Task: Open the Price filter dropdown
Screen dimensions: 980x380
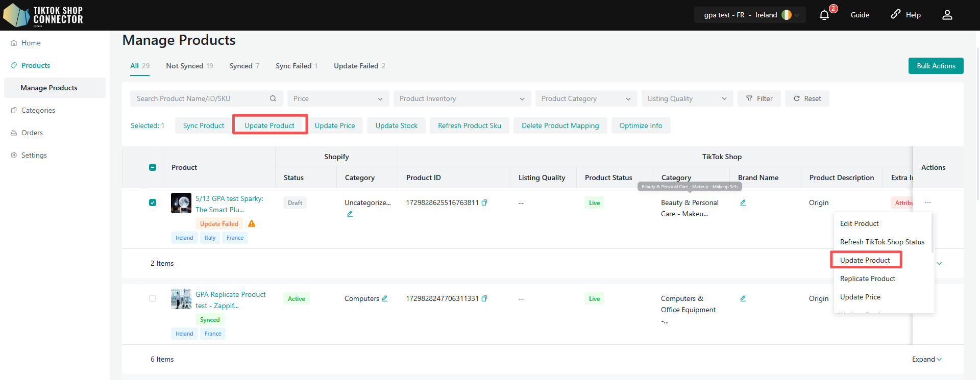Action: pos(338,98)
